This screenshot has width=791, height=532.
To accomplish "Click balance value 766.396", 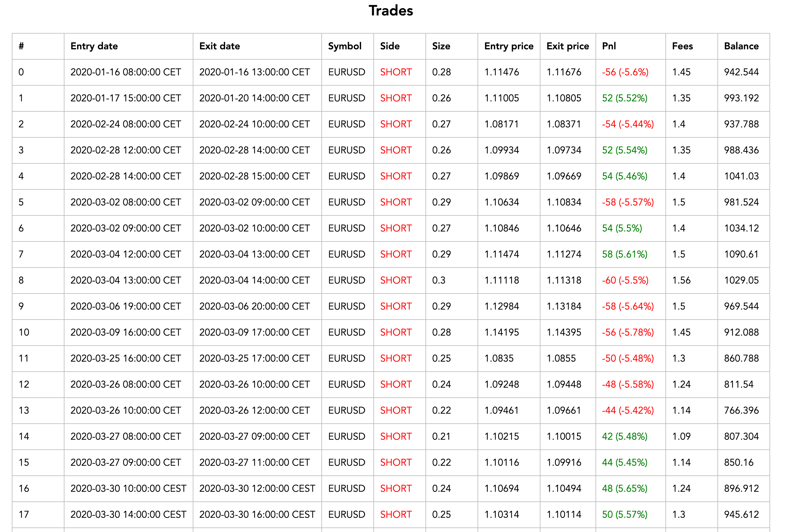I will click(x=741, y=411).
